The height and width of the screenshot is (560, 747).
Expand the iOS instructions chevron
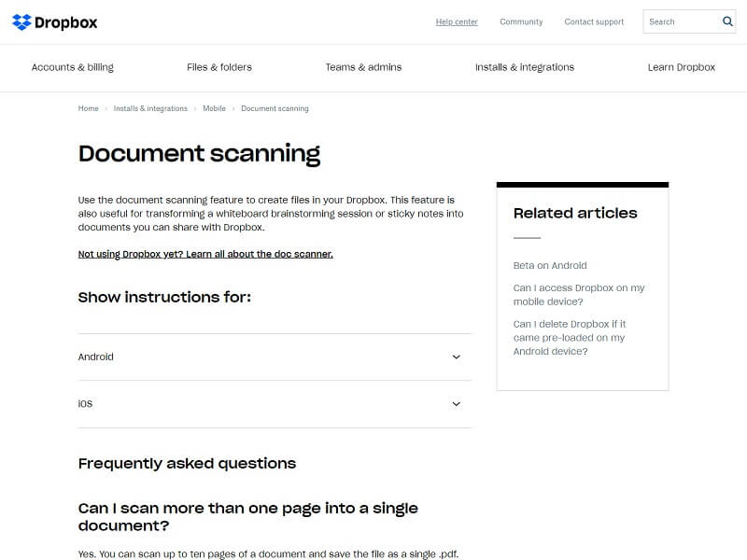(456, 404)
